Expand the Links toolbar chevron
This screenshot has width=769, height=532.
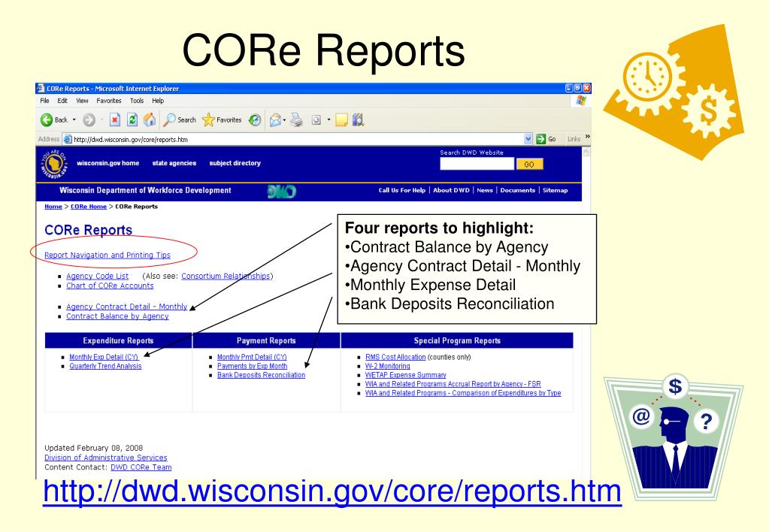click(588, 137)
